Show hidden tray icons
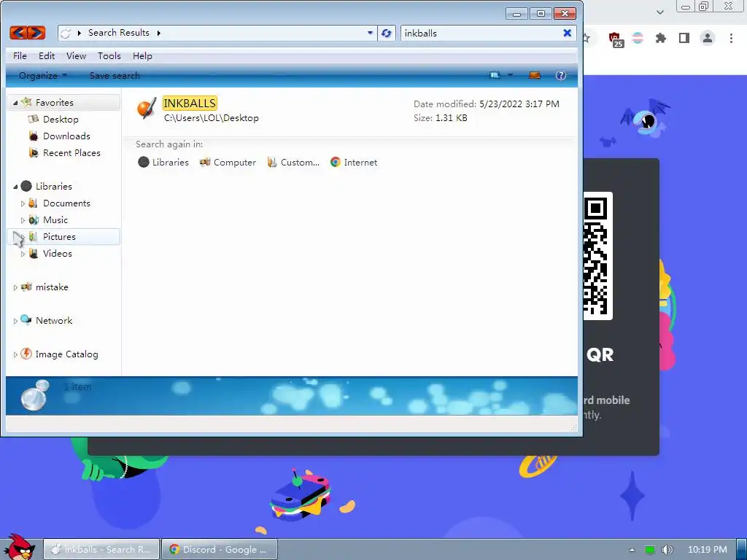 632,550
